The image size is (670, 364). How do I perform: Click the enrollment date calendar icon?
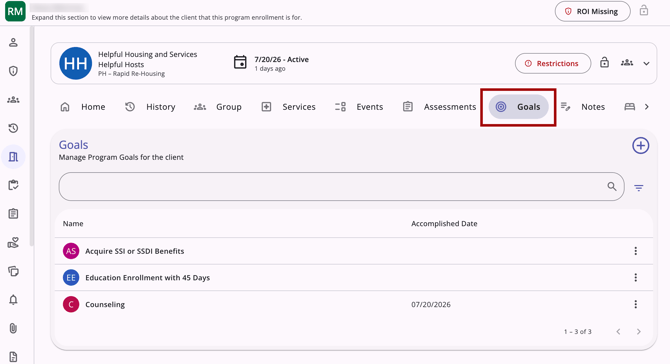(240, 62)
